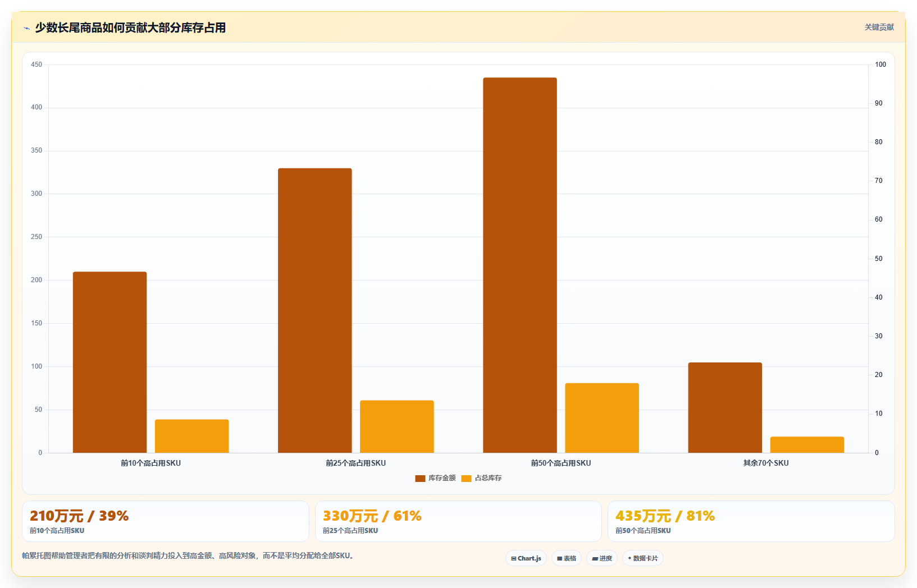Click the x-axis label 前10个高占用SKU
This screenshot has height=588, width=917.
coord(150,463)
